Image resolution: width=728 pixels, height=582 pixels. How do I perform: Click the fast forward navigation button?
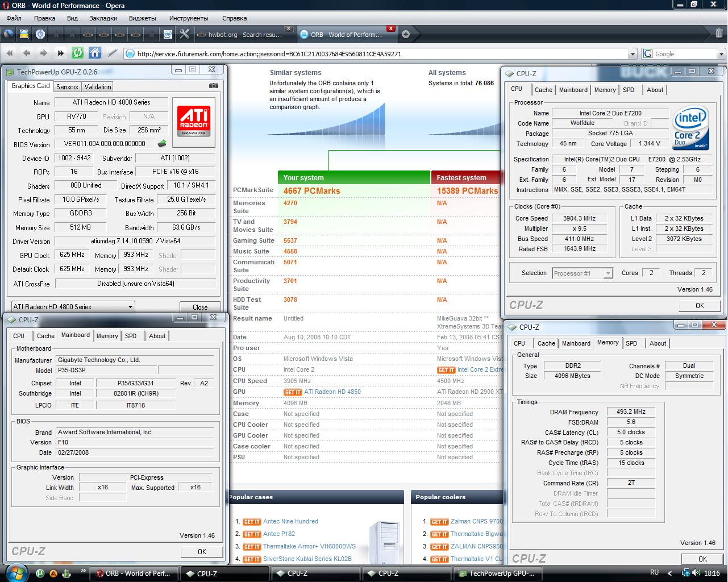tap(60, 53)
